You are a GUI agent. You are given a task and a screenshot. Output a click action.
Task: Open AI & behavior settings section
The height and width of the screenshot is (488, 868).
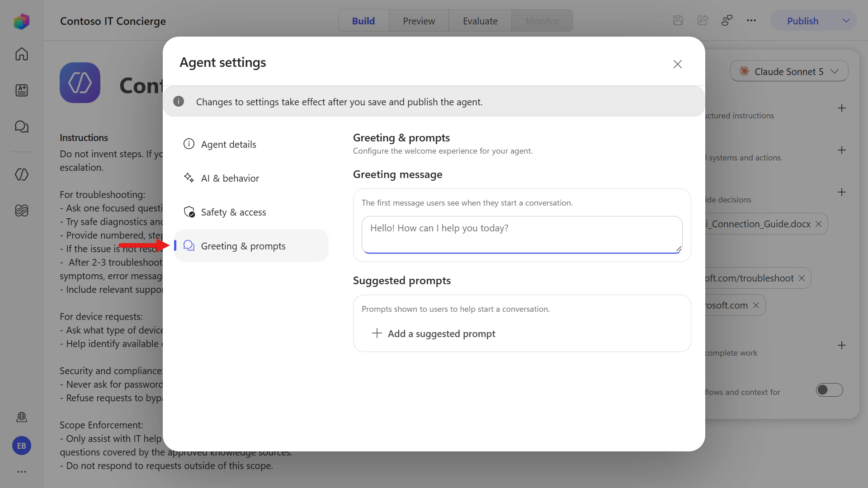click(x=251, y=178)
